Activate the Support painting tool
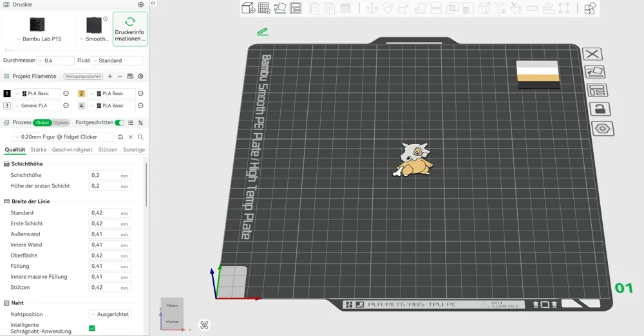The image size is (644, 336). click(x=468, y=8)
